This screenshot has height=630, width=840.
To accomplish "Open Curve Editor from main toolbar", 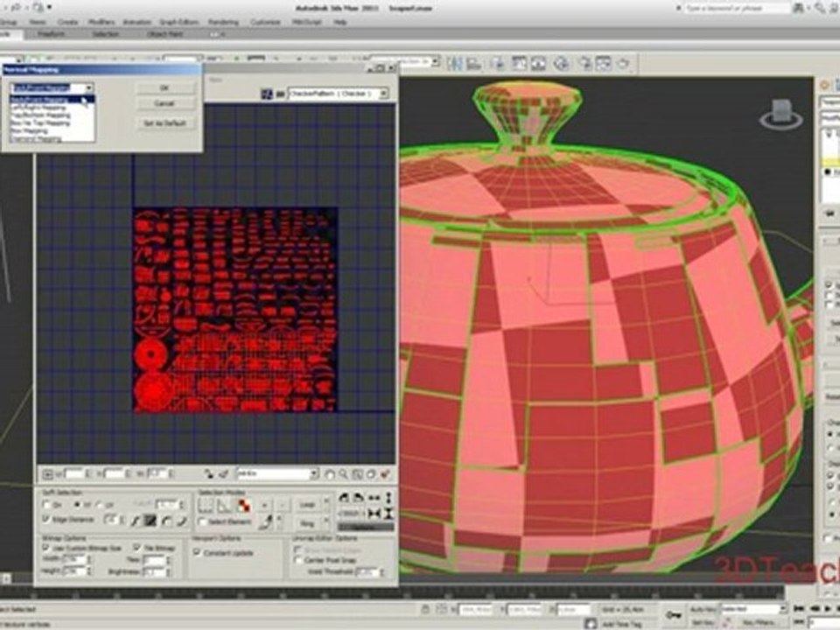I will [519, 64].
